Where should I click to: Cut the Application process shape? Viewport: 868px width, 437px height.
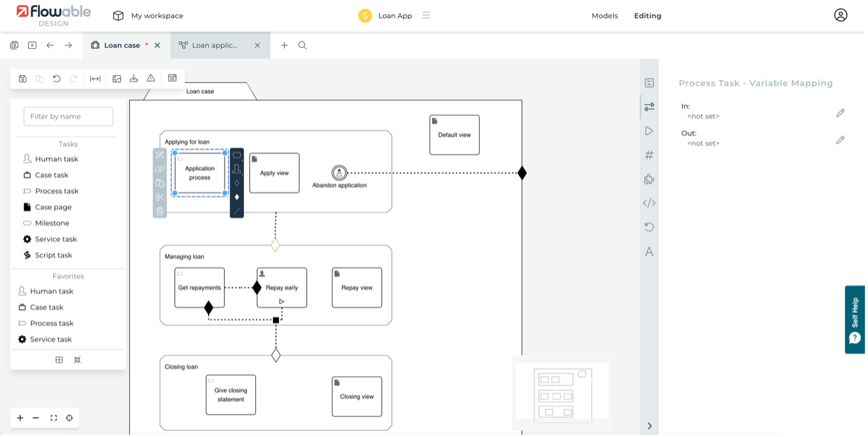click(160, 197)
